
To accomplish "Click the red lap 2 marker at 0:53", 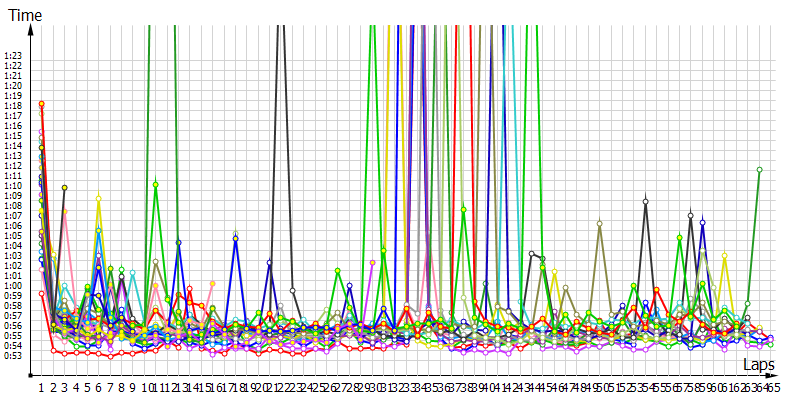I will pyautogui.click(x=53, y=352).
